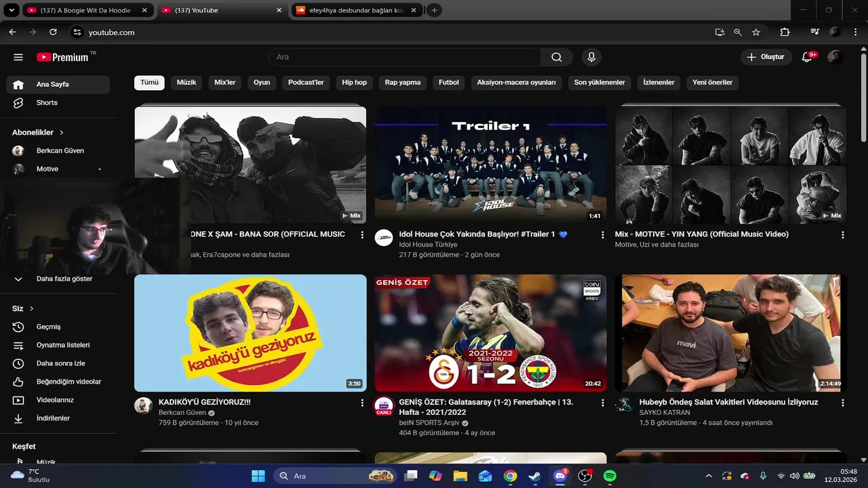Open Motive subscription channel
The width and height of the screenshot is (868, 488).
[58, 169]
